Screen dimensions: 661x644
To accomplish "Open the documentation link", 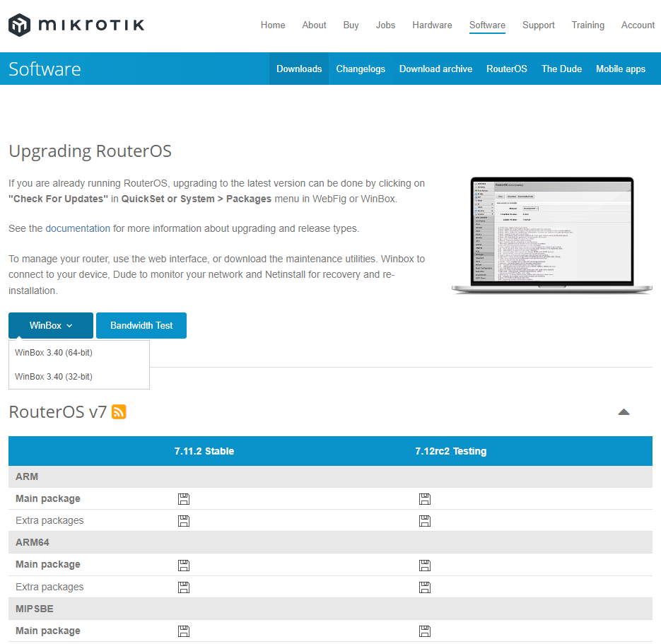I will click(78, 228).
